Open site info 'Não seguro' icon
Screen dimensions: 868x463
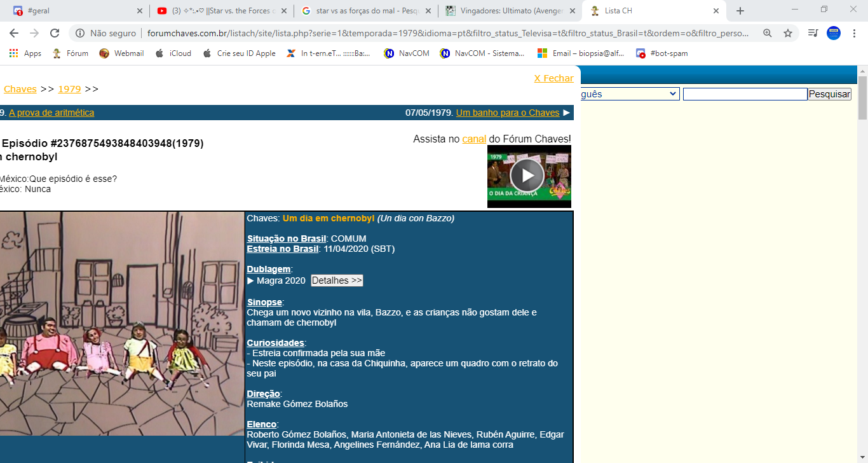tap(81, 33)
